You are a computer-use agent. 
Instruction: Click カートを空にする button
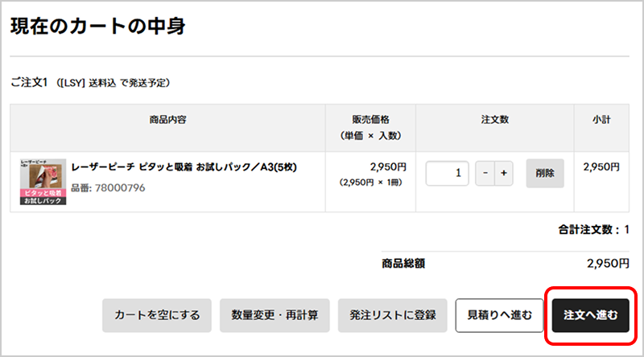click(x=157, y=315)
